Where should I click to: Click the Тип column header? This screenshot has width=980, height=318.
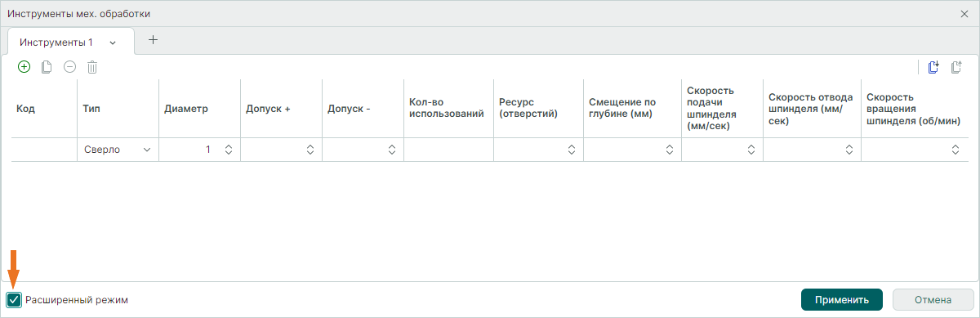click(x=118, y=109)
